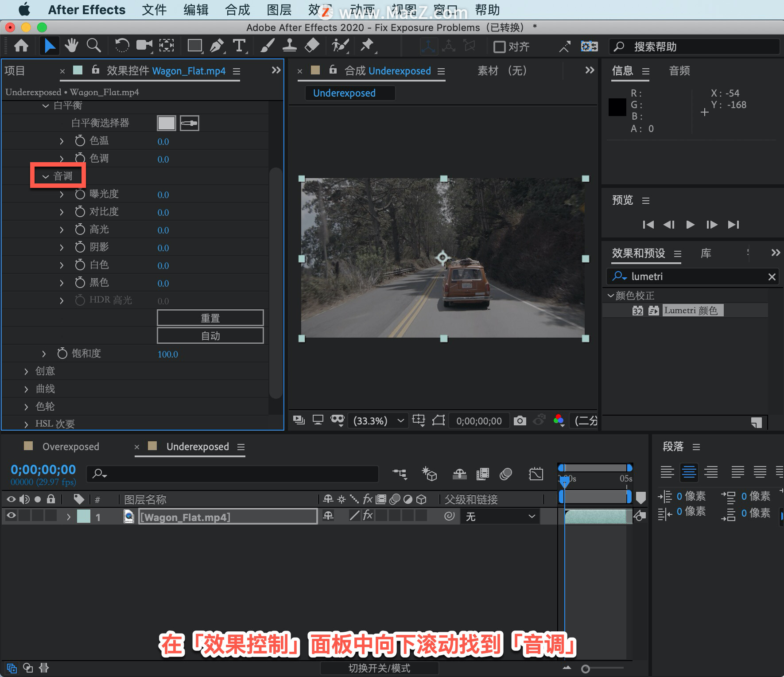Switch to the 库 panel tab

pyautogui.click(x=706, y=253)
